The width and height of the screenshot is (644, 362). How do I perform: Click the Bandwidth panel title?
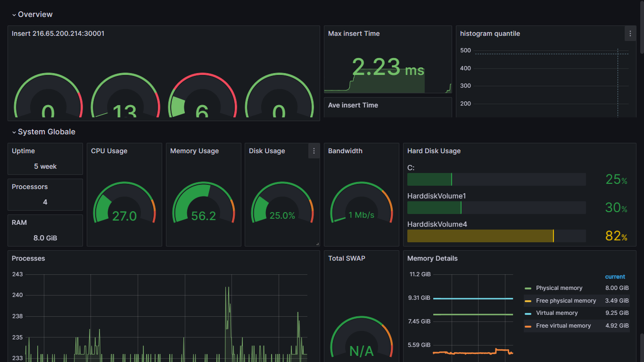click(345, 151)
